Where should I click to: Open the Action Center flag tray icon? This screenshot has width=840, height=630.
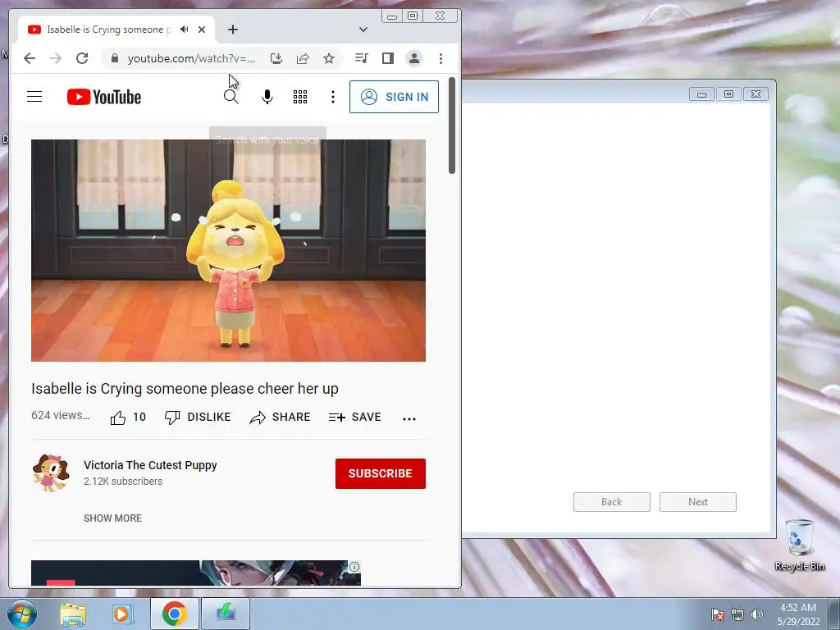pos(718,614)
